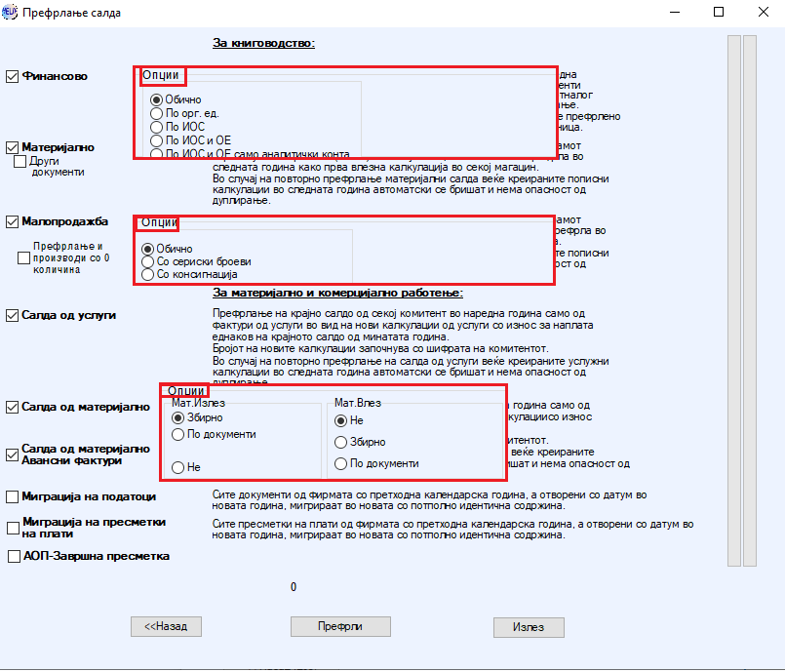The image size is (785, 672).
Task: Click the За книговодство: heading
Action: [264, 43]
